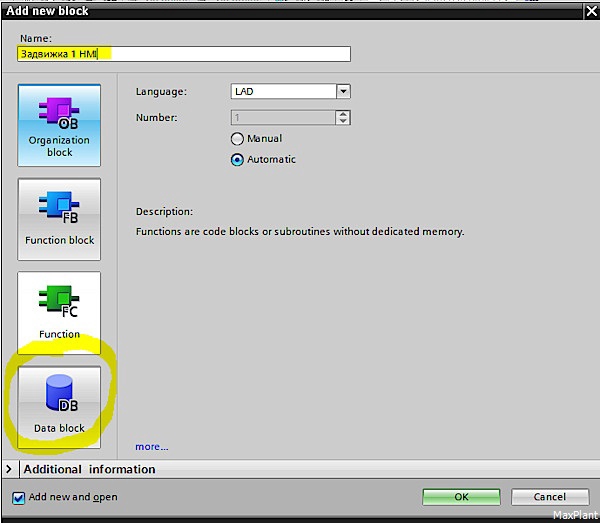Choose the green Function FC icon
The image size is (600, 523).
(59, 301)
